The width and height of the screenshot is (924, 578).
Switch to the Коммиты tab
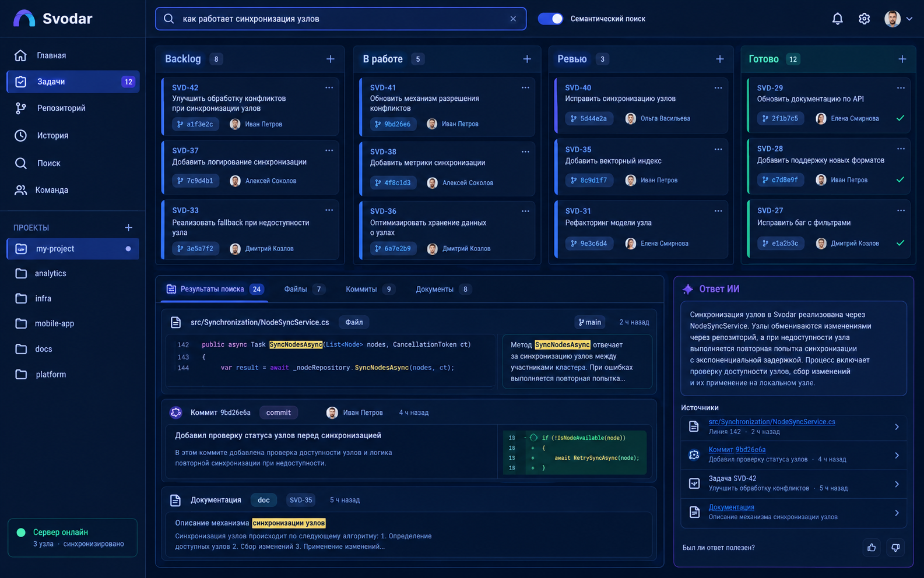370,289
